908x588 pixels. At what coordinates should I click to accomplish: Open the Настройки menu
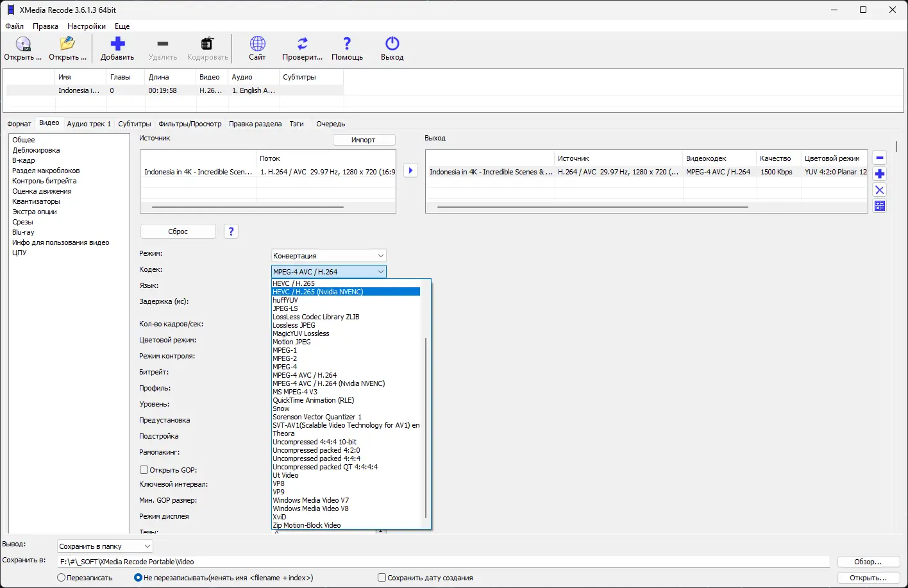(86, 26)
